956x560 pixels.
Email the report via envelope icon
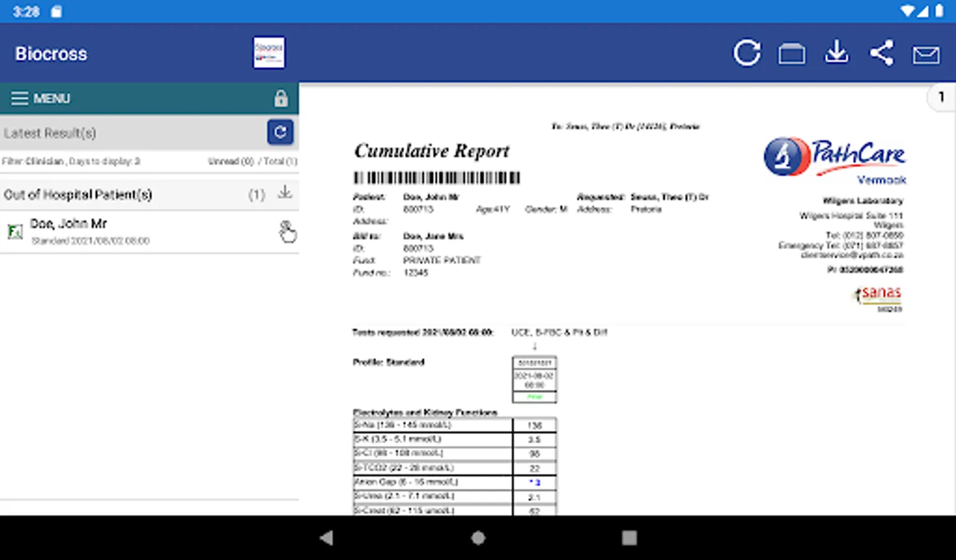pyautogui.click(x=926, y=55)
